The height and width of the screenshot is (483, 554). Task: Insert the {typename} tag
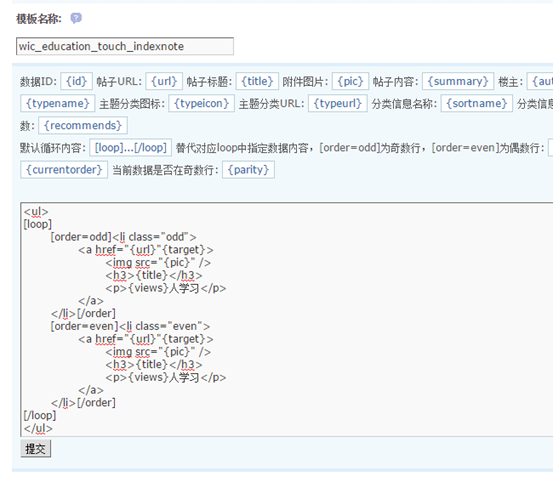coord(58,103)
